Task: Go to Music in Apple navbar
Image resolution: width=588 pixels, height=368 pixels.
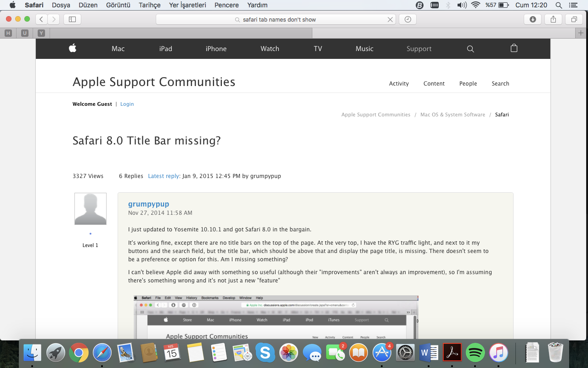Action: click(x=365, y=49)
